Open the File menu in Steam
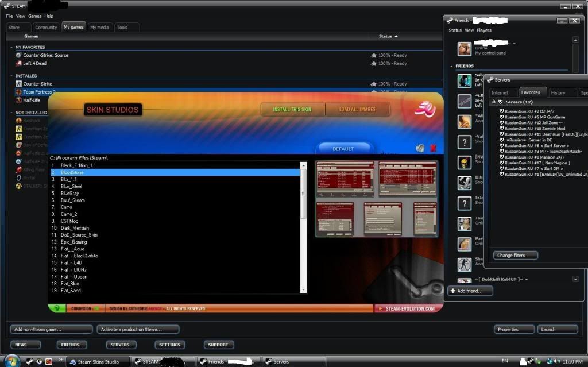 [9, 16]
